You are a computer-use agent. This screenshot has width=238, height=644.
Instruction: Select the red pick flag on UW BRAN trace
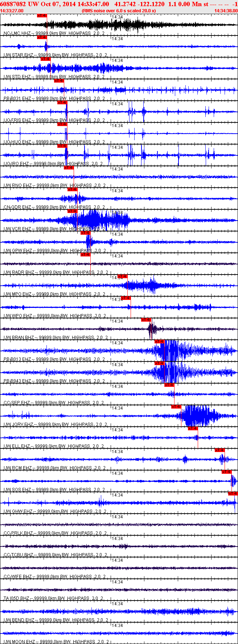(146, 320)
